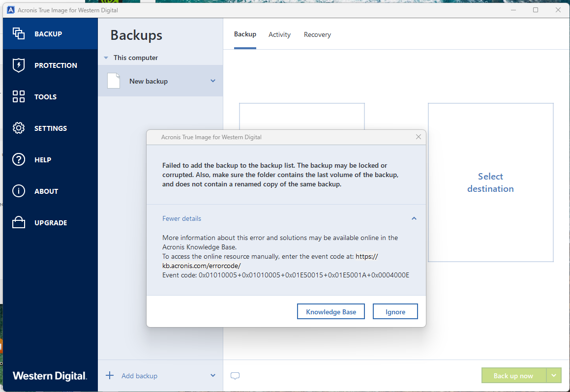Click the This computer heading text
The width and height of the screenshot is (570, 392).
coord(136,58)
